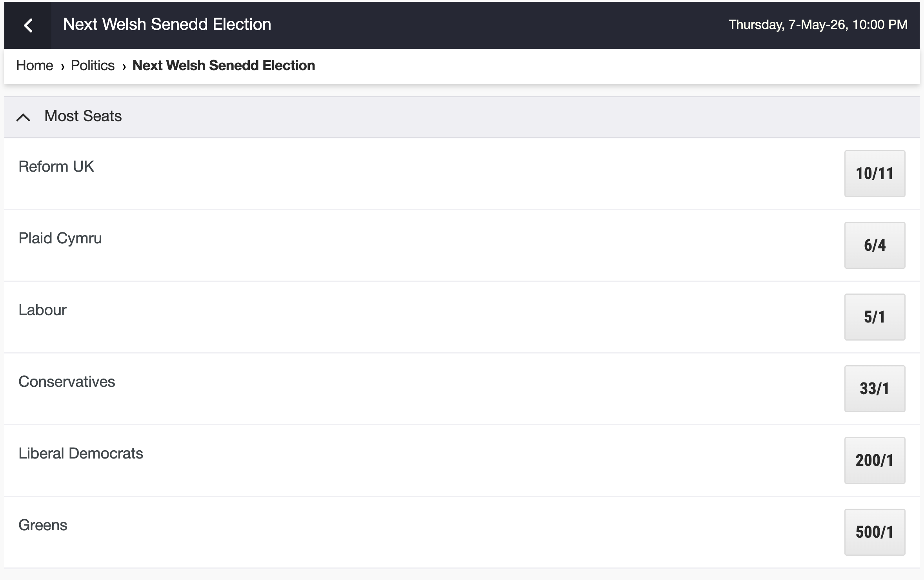This screenshot has height=580, width=924.
Task: Collapse the Most Seats section chevron
Action: pyautogui.click(x=23, y=117)
